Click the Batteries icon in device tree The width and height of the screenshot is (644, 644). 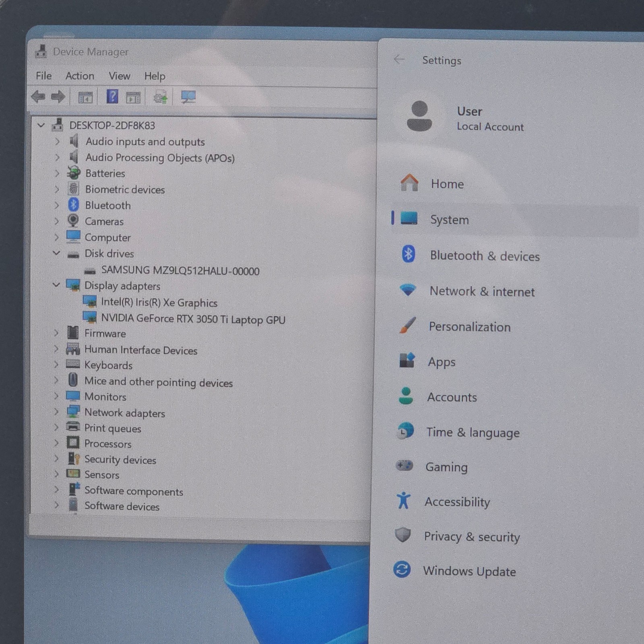click(74, 173)
